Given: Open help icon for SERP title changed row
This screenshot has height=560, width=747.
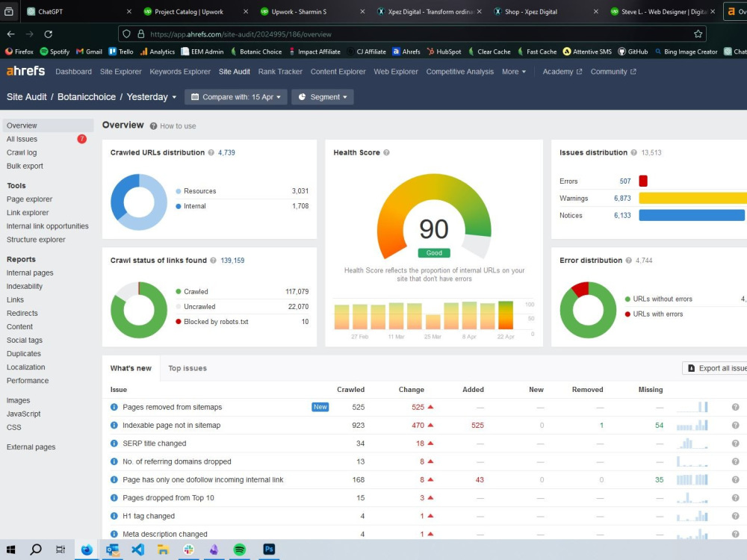Looking at the screenshot, I should (735, 444).
